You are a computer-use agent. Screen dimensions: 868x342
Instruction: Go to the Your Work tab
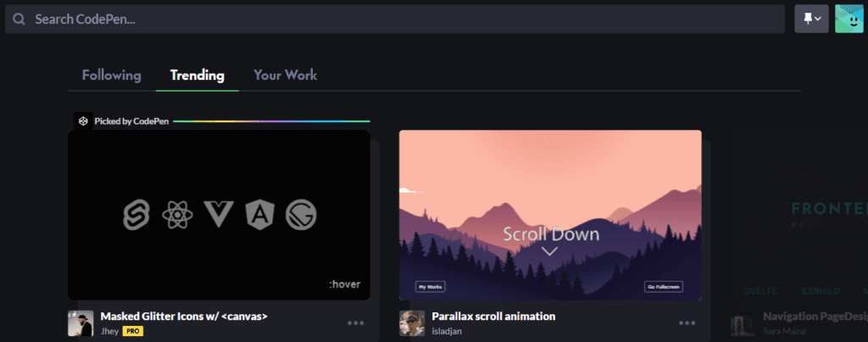point(285,76)
